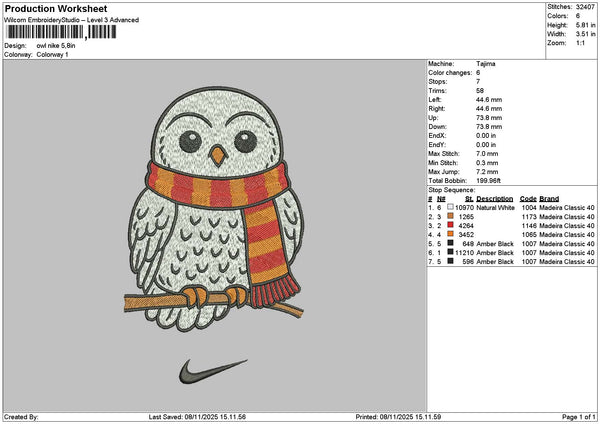
Task: Click the 'Right:' measurement label
Action: (437, 109)
